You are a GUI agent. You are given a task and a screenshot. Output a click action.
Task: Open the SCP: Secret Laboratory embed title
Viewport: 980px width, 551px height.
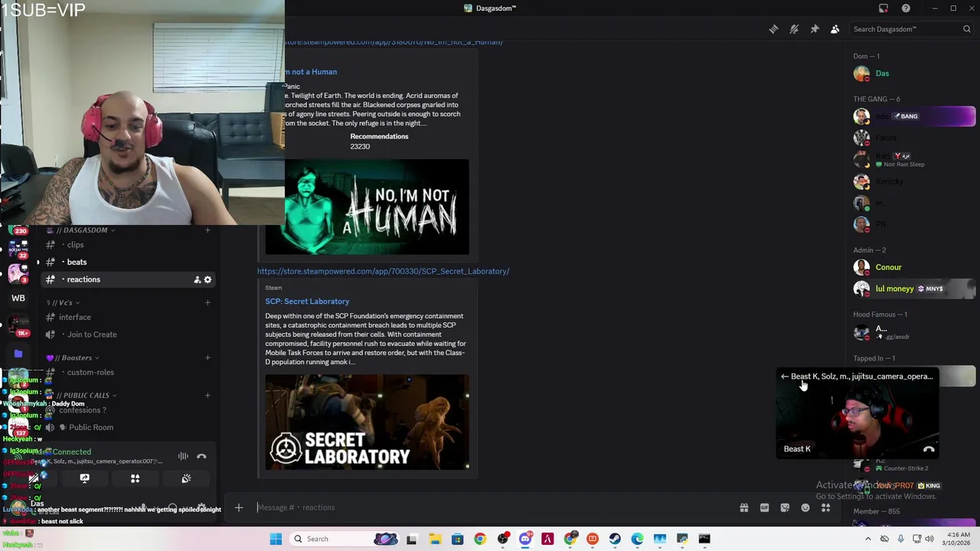307,302
